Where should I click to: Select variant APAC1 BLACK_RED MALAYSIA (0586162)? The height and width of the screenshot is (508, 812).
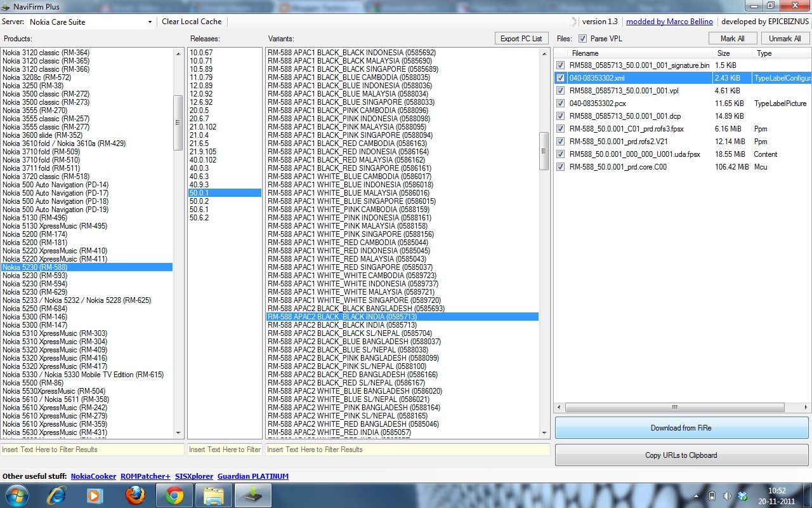pos(402,160)
